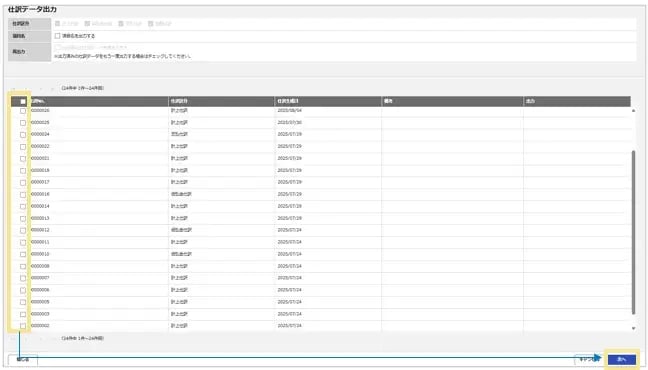This screenshot has height=370, width=648.
Task: Click the date 2025/07/30
Action: 290,122
